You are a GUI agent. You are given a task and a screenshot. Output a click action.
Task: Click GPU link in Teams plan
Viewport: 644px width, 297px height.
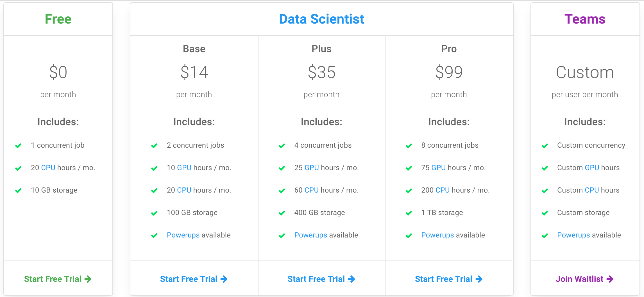pyautogui.click(x=592, y=168)
